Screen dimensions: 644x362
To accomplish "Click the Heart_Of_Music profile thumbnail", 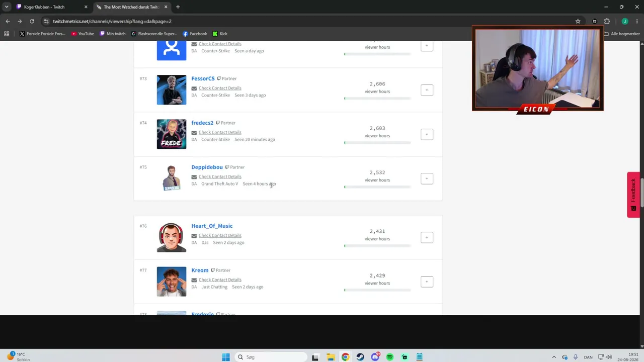I will [172, 237].
